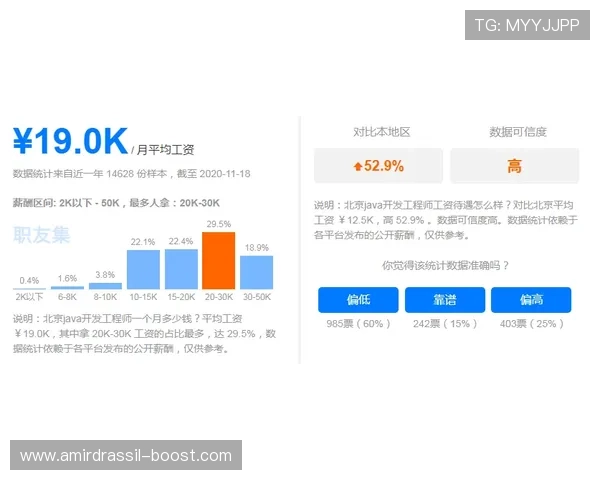Click the 985票 (60%) vote count
This screenshot has width=600, height=480.
(x=358, y=324)
